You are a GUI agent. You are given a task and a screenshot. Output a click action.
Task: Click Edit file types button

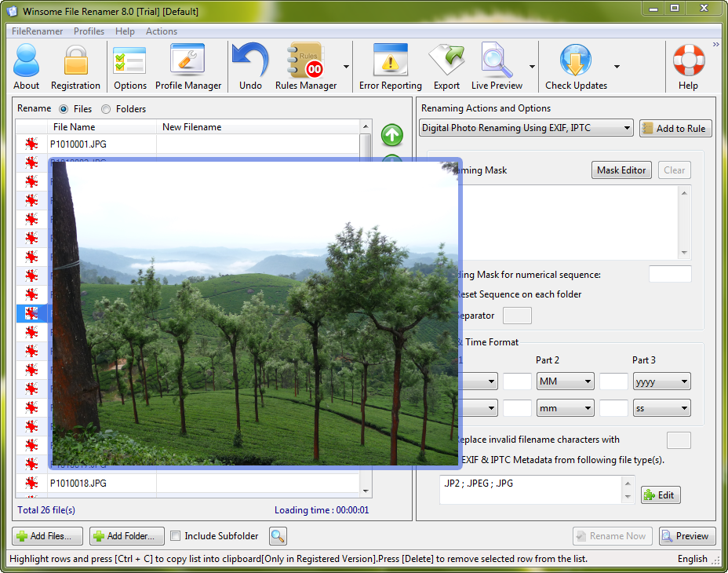(661, 495)
